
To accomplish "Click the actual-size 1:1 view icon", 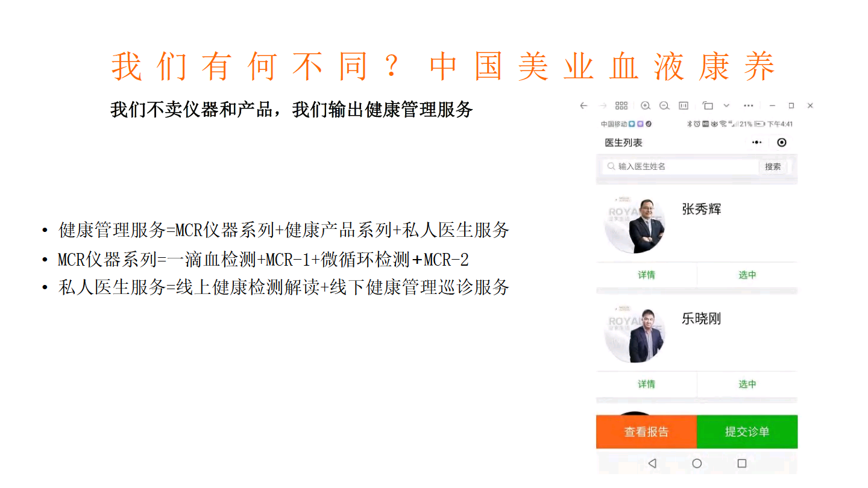I will (x=684, y=105).
